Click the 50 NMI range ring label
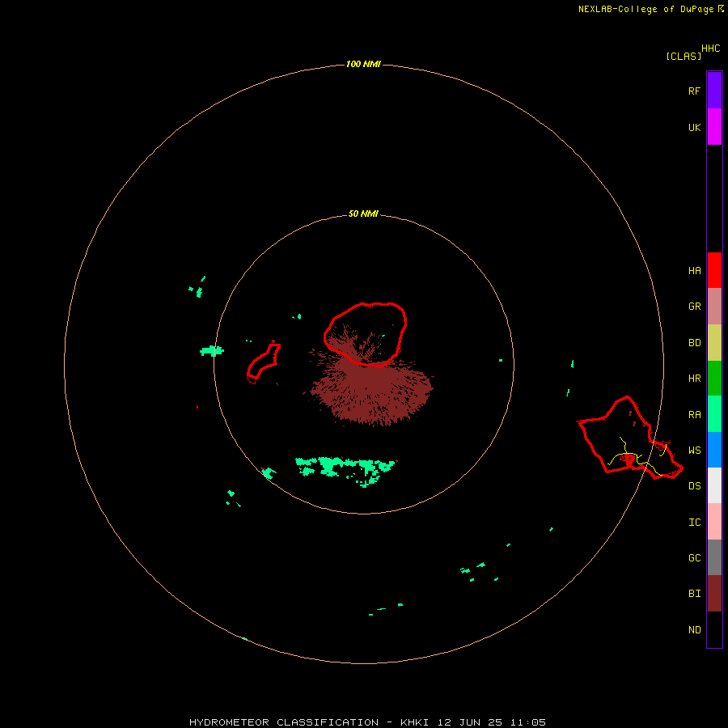Viewport: 728px width, 728px height. point(363,214)
